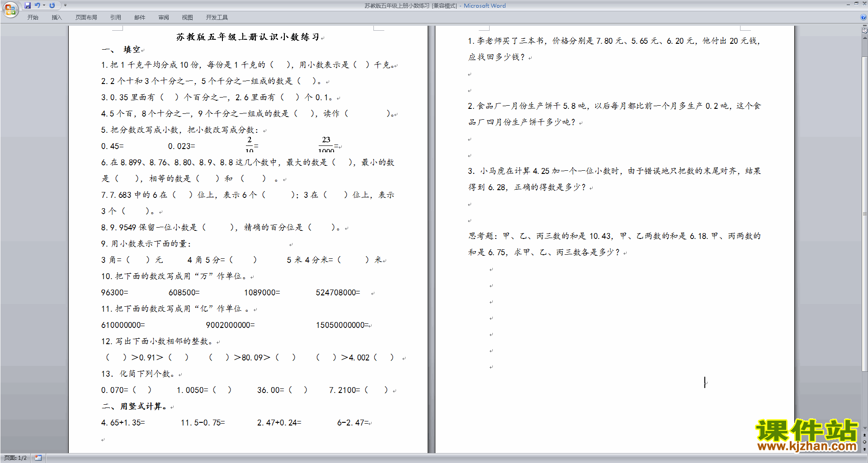
Task: Click the expression 4.65+1.35=
Action: 123,423
